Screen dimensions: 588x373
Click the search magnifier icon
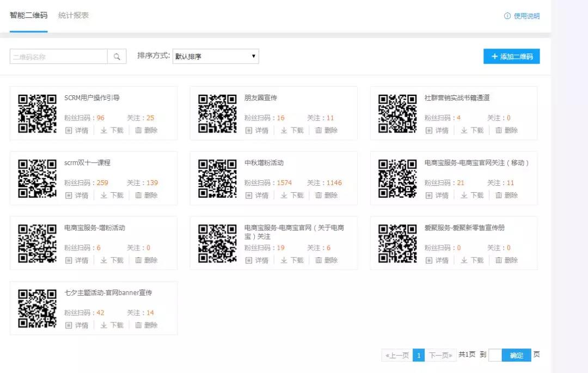click(x=117, y=57)
